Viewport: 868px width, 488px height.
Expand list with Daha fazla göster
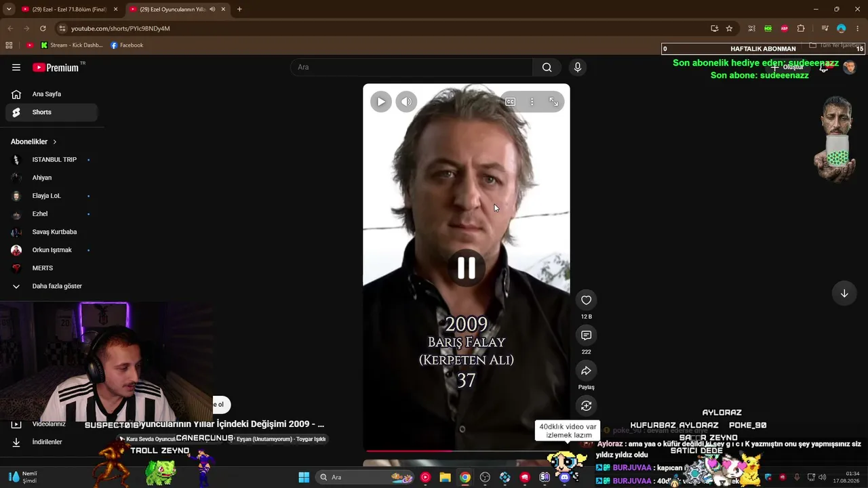[52, 286]
